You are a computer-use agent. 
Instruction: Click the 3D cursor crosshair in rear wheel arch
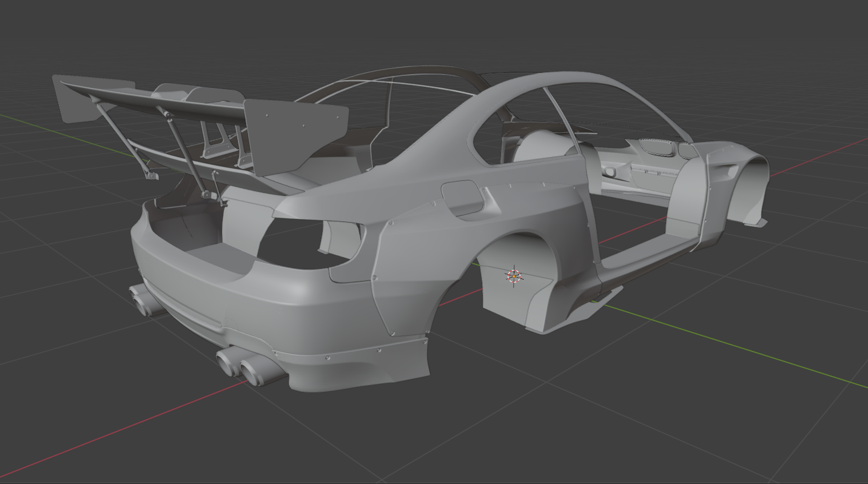[514, 276]
